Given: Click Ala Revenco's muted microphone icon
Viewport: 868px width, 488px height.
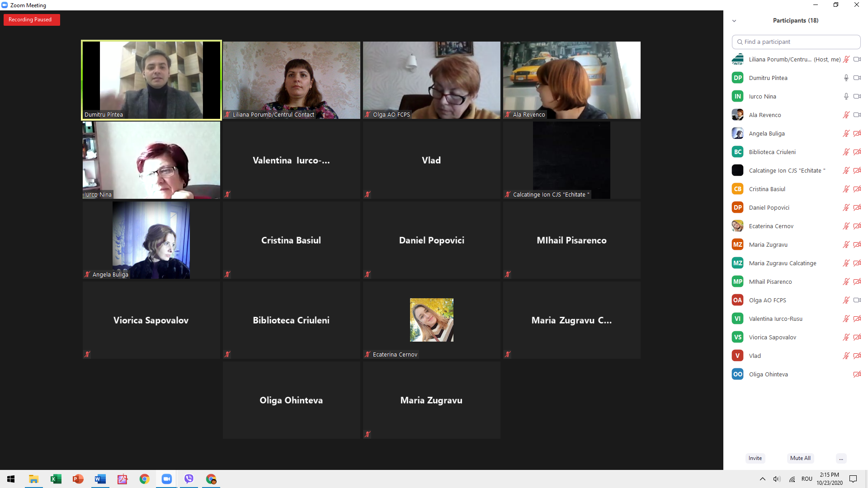Looking at the screenshot, I should (x=846, y=115).
